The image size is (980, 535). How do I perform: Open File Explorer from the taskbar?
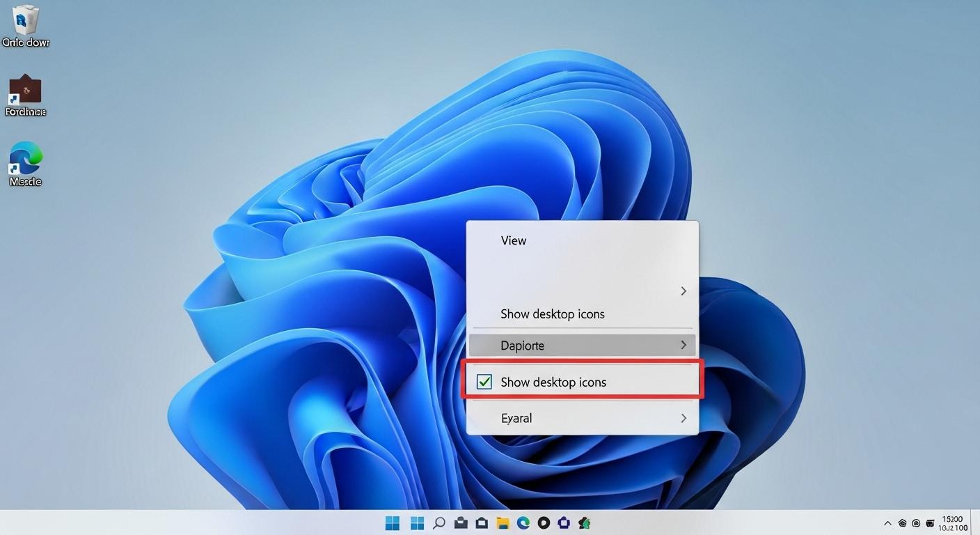coord(503,522)
